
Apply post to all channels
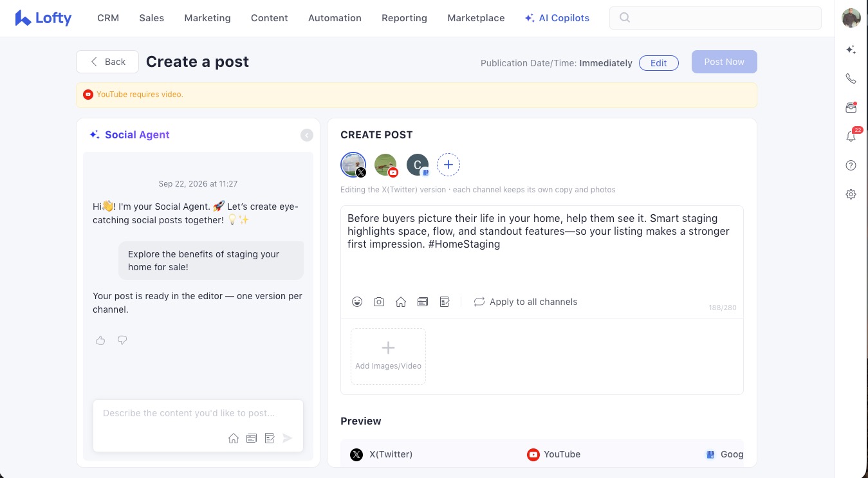(526, 302)
